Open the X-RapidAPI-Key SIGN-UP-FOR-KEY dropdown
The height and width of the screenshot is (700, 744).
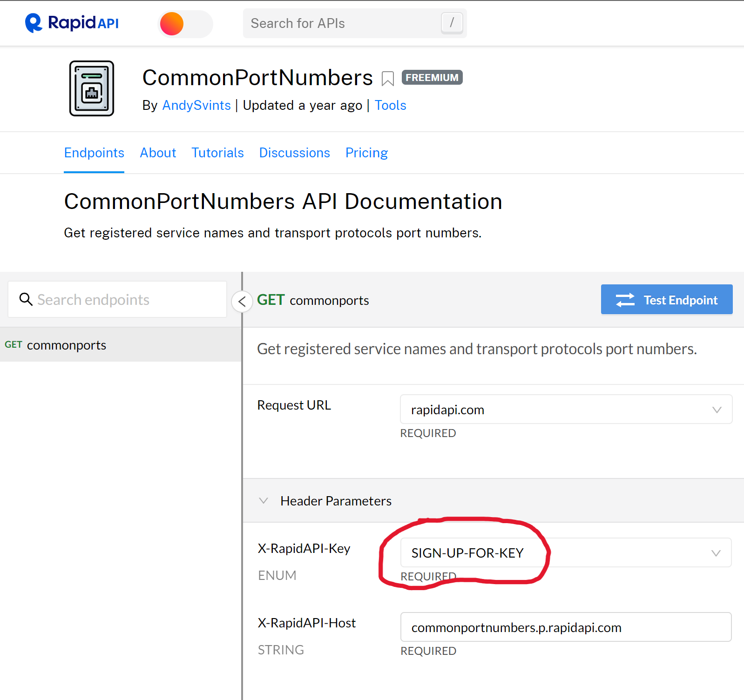566,552
